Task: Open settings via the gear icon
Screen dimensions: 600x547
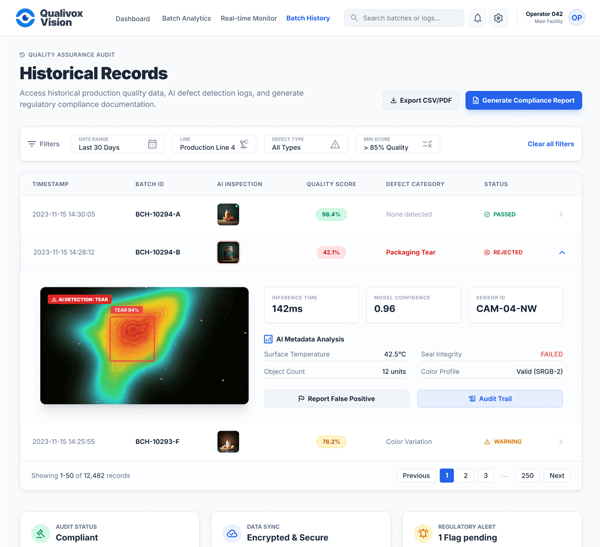Action: (x=498, y=18)
